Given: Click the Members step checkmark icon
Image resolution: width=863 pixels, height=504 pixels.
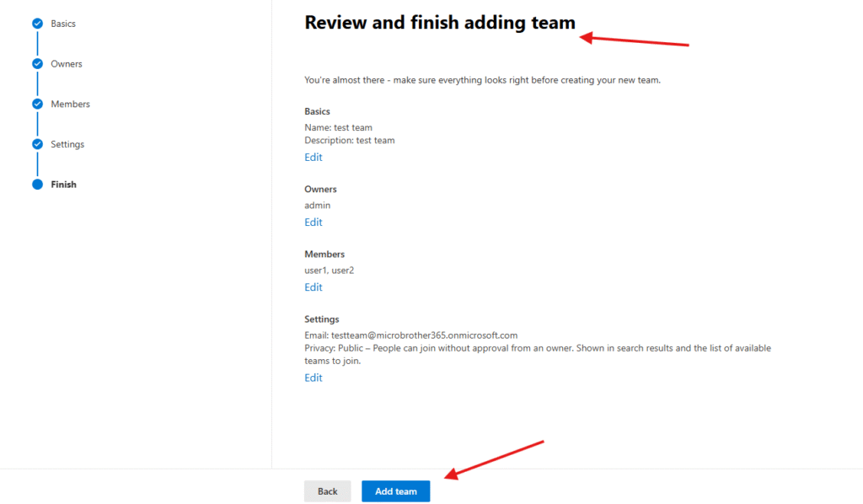Looking at the screenshot, I should click(x=37, y=105).
